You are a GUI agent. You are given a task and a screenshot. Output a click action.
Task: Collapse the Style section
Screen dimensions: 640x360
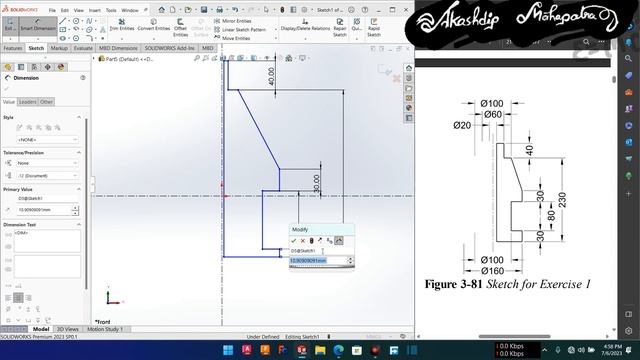click(79, 117)
